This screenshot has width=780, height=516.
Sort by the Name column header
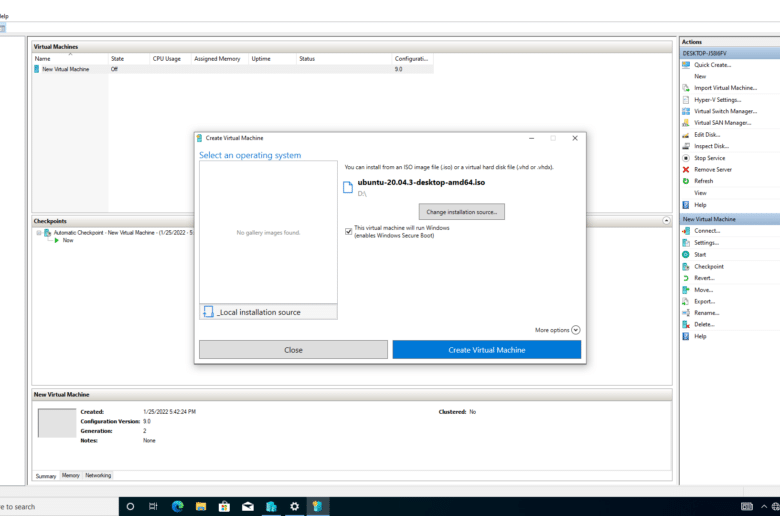[x=70, y=59]
